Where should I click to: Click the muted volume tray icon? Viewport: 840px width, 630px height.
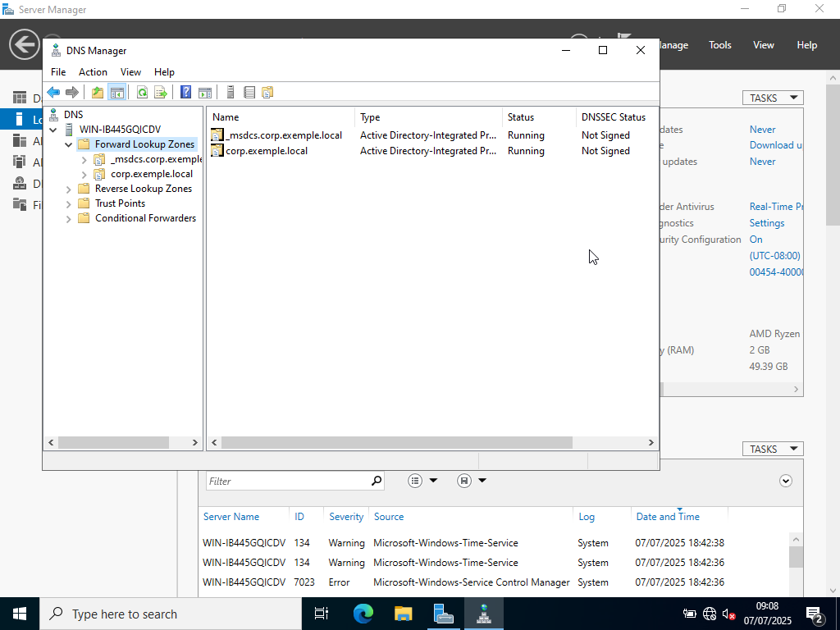coord(728,614)
